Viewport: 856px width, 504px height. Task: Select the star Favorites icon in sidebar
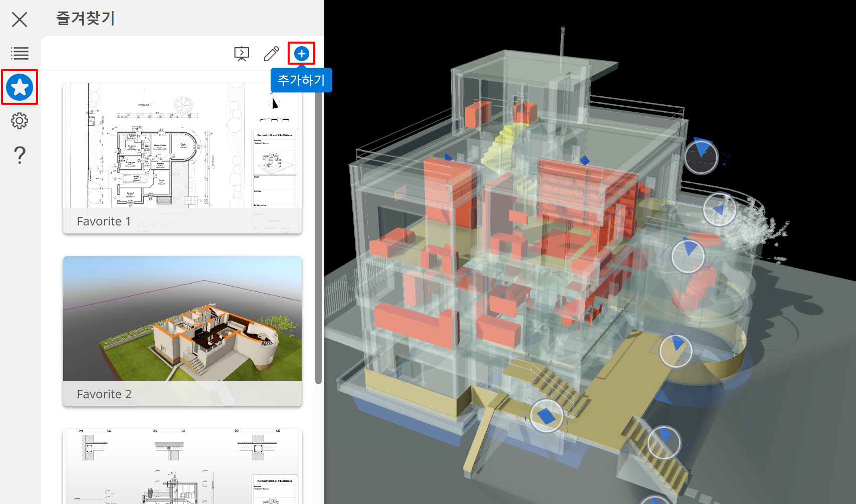pos(20,87)
